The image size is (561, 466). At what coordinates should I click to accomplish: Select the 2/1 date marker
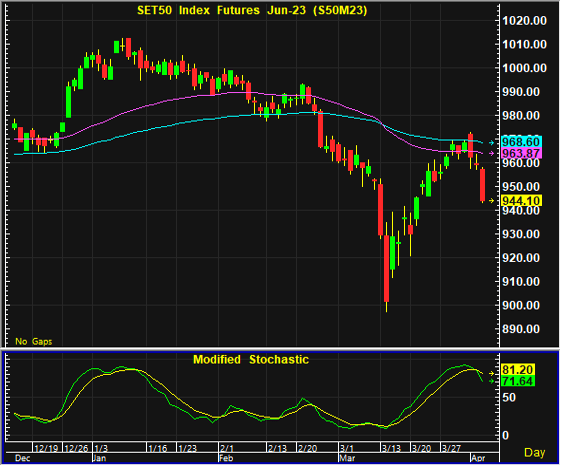226,448
